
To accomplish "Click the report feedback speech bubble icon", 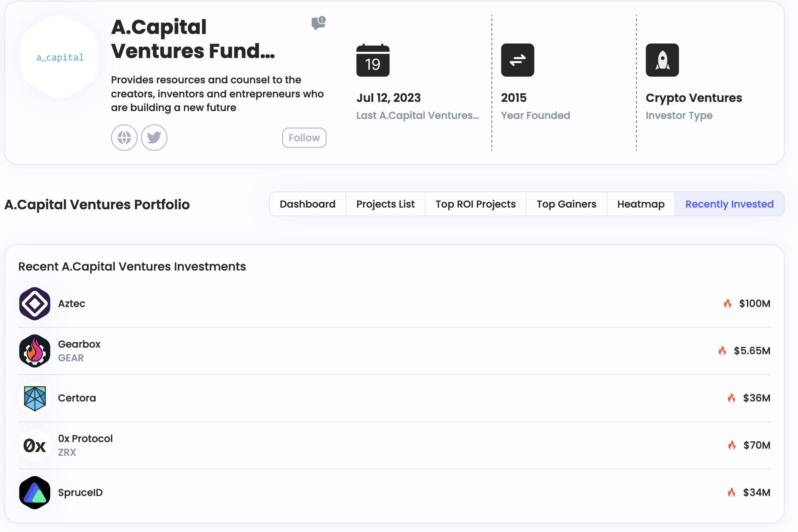I will click(x=319, y=23).
